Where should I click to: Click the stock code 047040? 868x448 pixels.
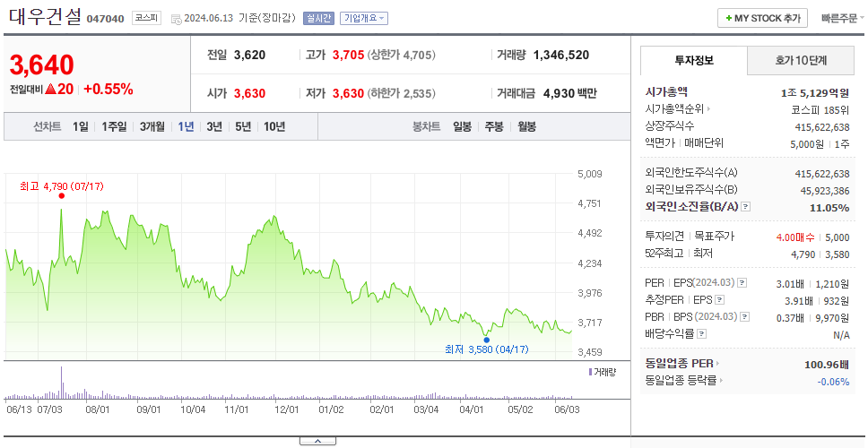(105, 20)
